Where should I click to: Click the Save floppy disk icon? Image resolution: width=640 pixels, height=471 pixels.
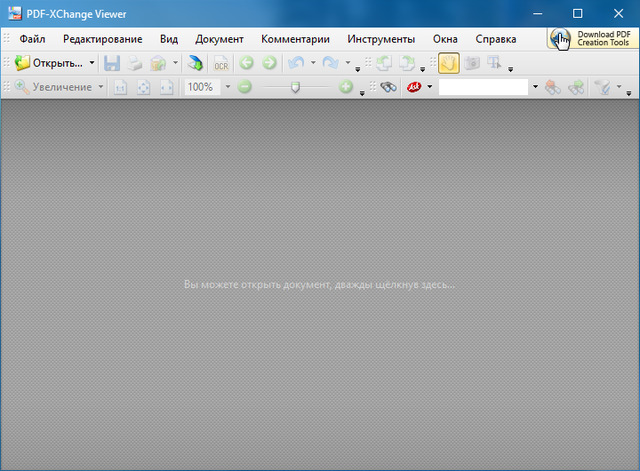[x=112, y=63]
